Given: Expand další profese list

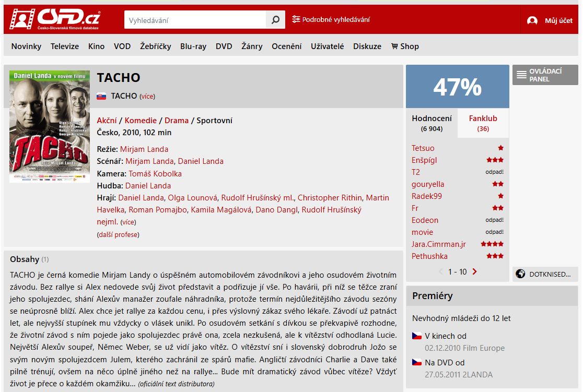Looking at the screenshot, I should (x=118, y=235).
